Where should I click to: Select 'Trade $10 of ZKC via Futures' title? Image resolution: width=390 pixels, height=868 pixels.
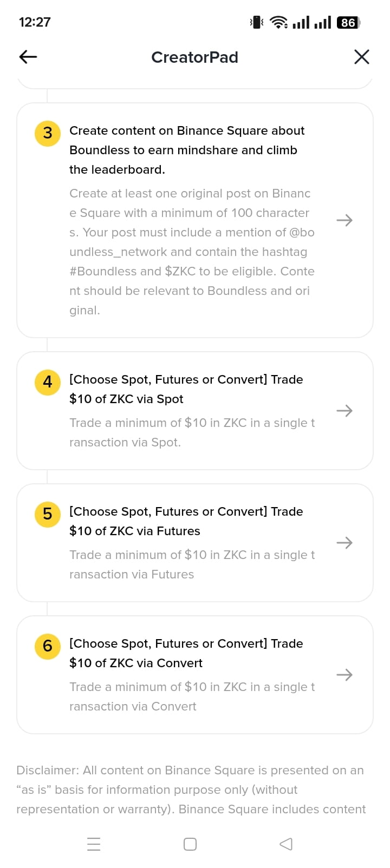click(186, 521)
